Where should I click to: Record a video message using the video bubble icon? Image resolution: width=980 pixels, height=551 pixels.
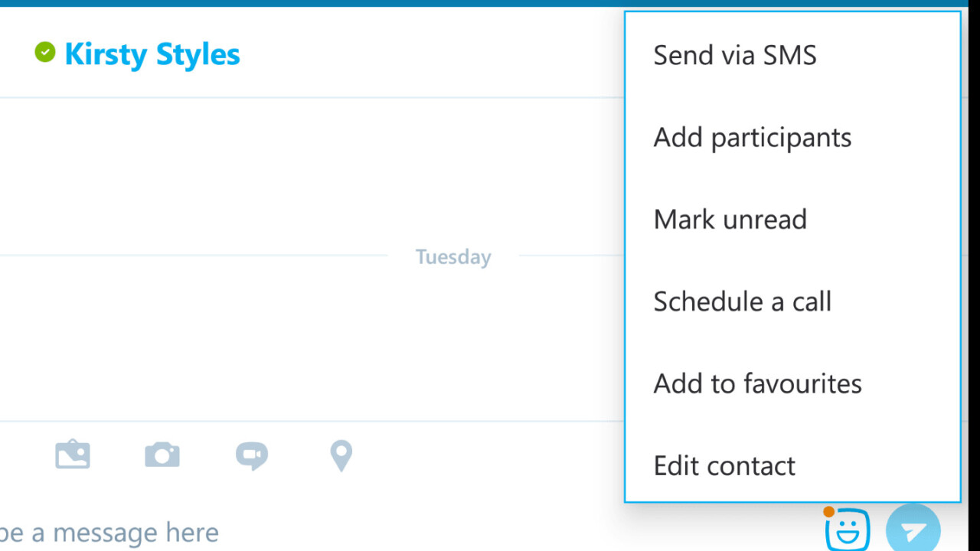coord(251,455)
